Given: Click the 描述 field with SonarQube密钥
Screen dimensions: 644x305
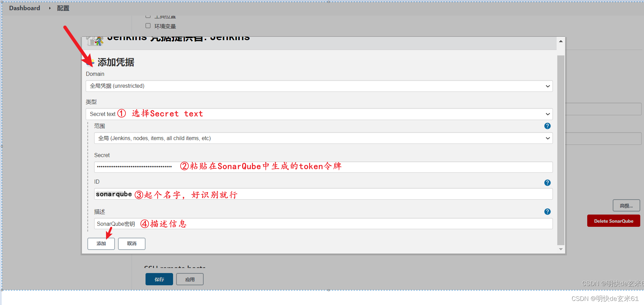Looking at the screenshot, I should coord(323,224).
